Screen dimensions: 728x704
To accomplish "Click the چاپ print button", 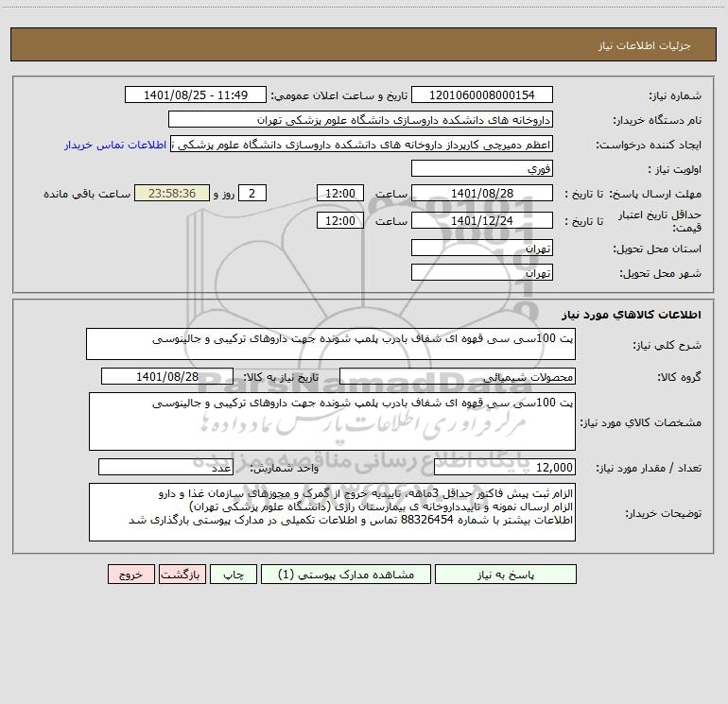I will [x=234, y=575].
